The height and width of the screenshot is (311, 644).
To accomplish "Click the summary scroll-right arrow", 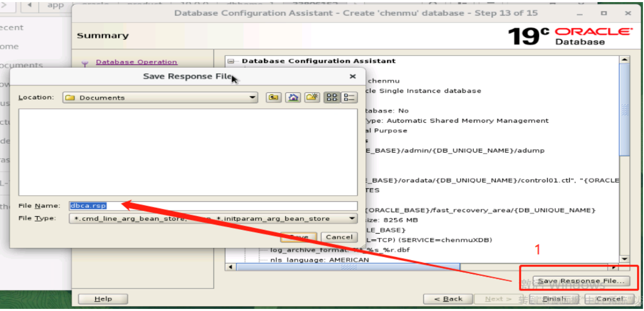I will 615,267.
